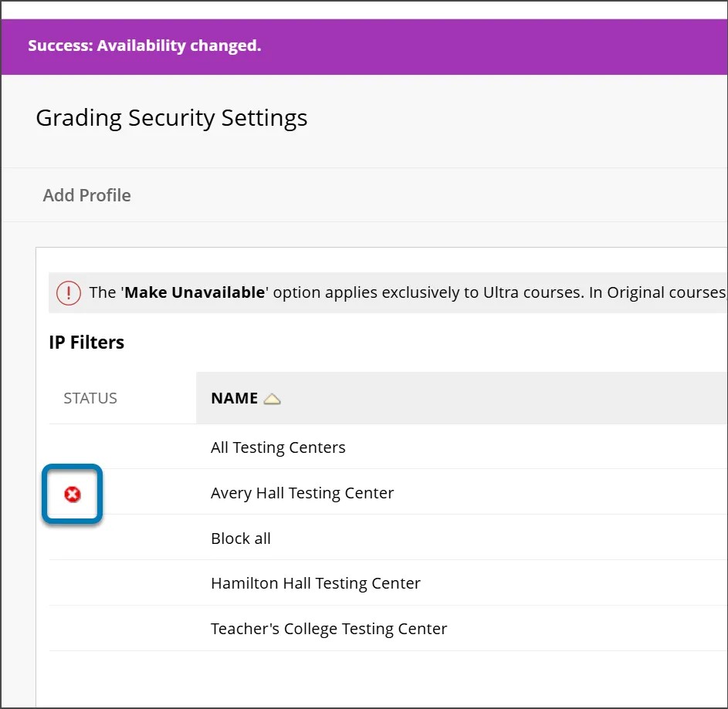Image resolution: width=728 pixels, height=709 pixels.
Task: Click the IP Filters section heading
Action: point(86,343)
